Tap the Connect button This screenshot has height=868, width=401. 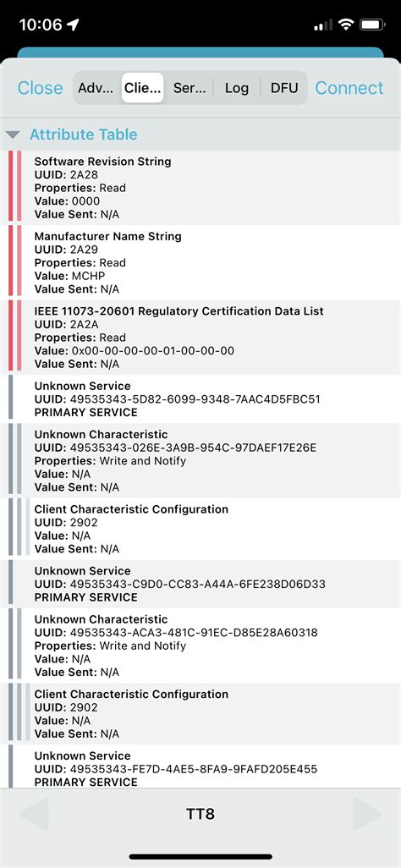tap(349, 88)
